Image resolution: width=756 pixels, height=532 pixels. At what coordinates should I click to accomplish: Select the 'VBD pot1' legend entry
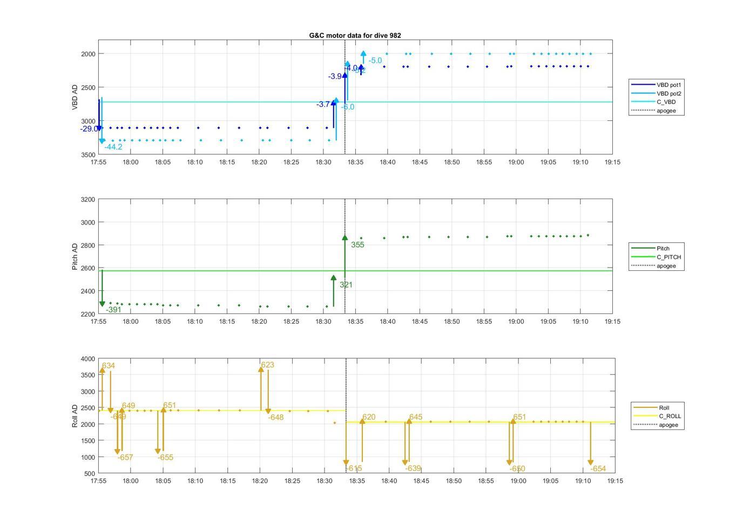click(657, 85)
